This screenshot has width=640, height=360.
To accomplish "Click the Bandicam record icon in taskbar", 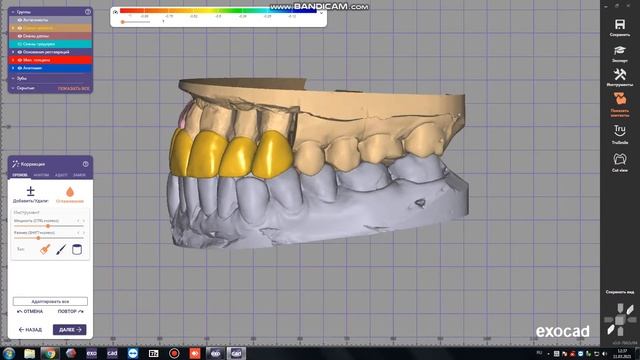I will pos(174,353).
